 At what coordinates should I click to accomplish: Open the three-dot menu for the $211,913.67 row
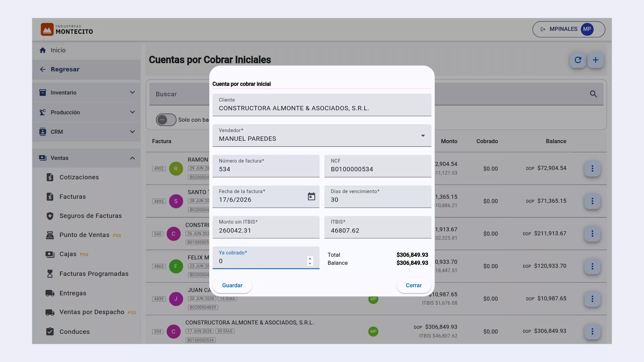[592, 234]
